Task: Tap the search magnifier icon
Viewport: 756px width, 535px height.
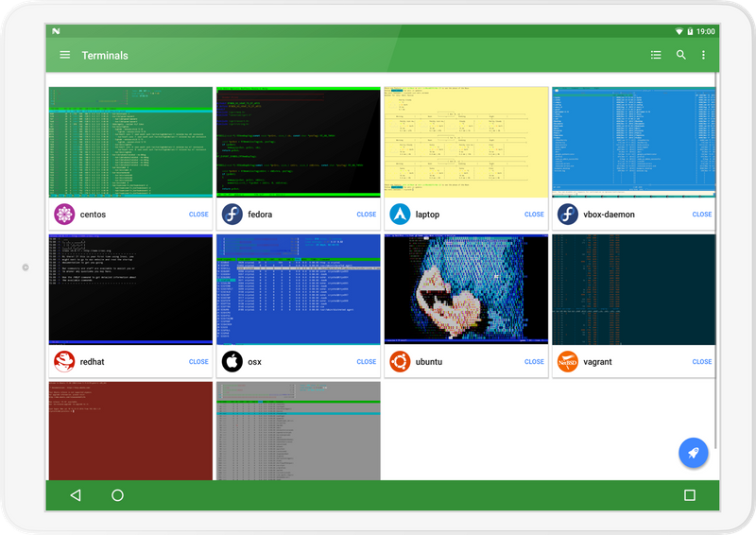Action: 680,55
